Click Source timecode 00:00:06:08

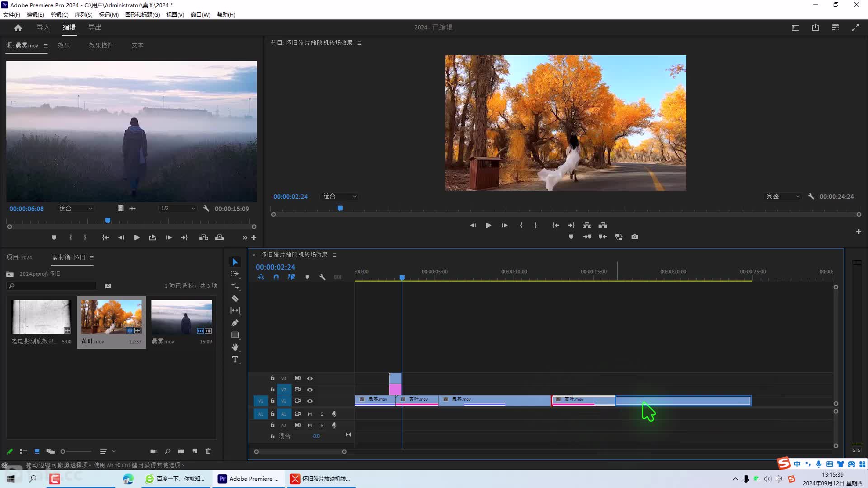pos(27,209)
